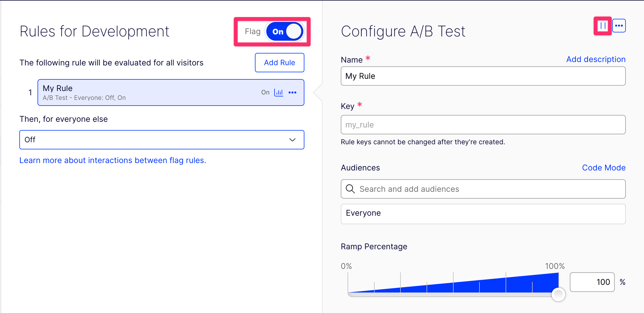Turn off the Flag toggle
Viewport: 644px width, 313px height.
[284, 32]
